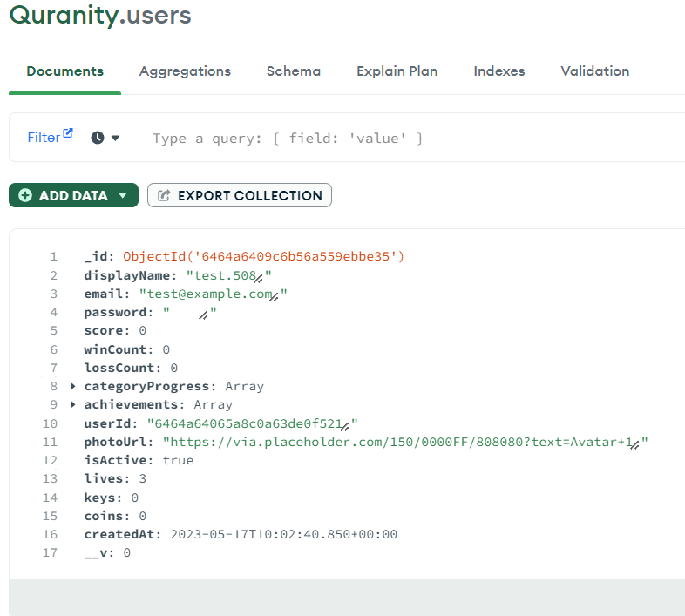The width and height of the screenshot is (685, 616).
Task: Click the edit pencil next to photoUrl value
Action: tap(634, 443)
